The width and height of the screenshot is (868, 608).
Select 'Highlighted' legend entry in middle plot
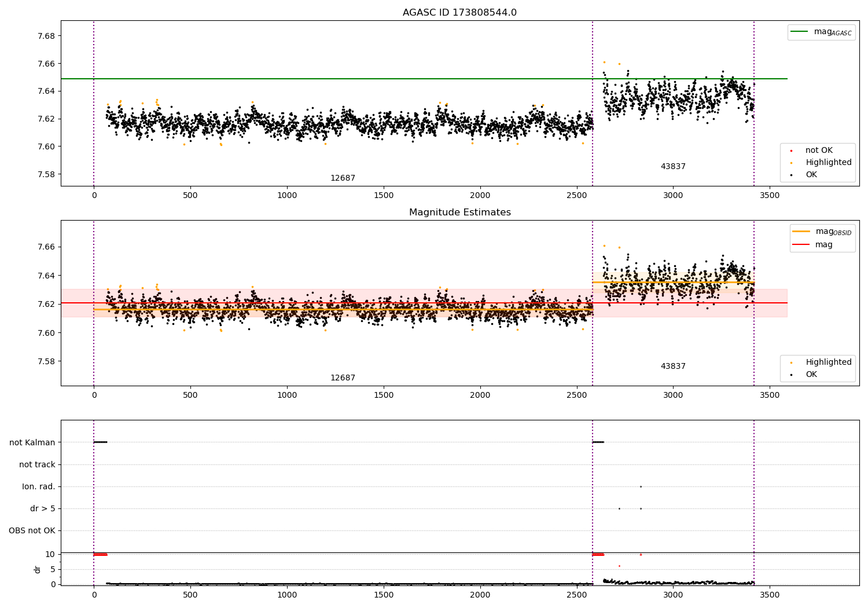click(828, 362)
